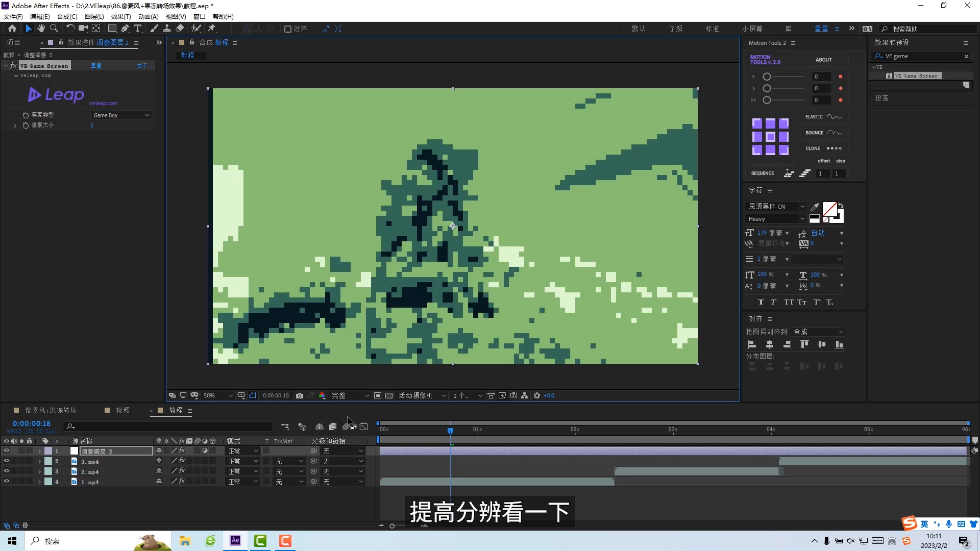Click the region of interest icon

(378, 395)
